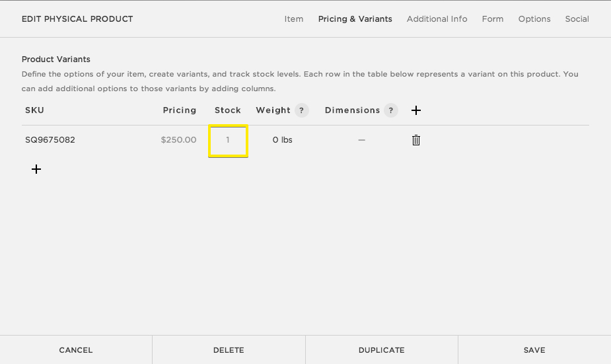Open the Additional Info tab
Viewport: 611px width, 364px height.
tap(437, 19)
